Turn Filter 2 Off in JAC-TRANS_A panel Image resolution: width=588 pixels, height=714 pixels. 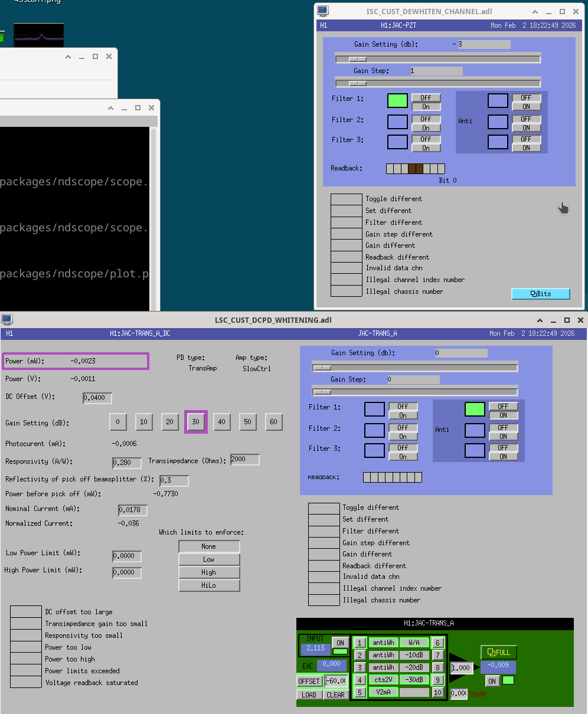(403, 428)
